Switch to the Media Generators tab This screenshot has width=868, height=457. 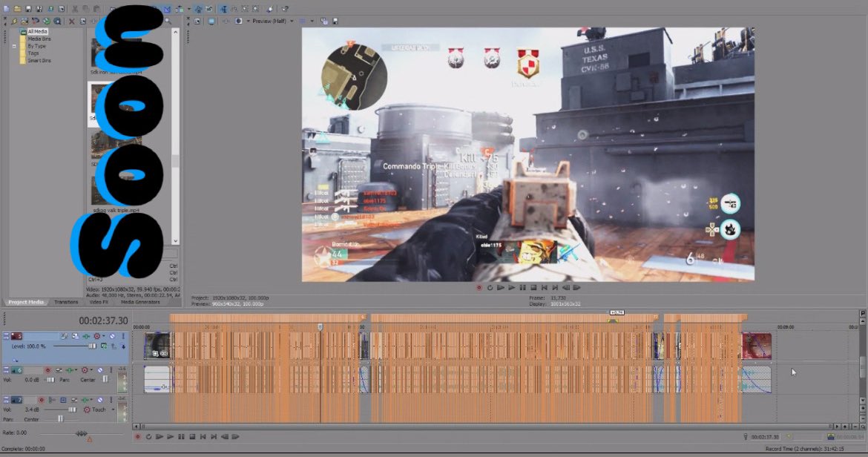(140, 302)
